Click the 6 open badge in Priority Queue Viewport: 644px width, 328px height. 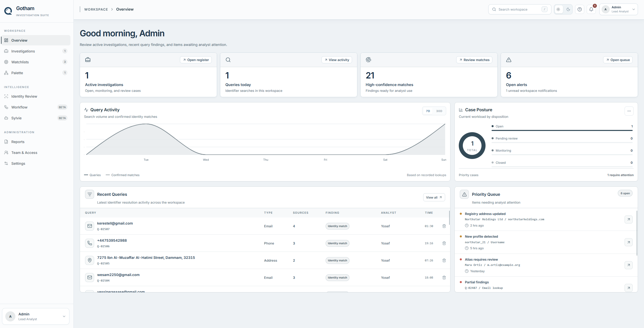pos(625,193)
